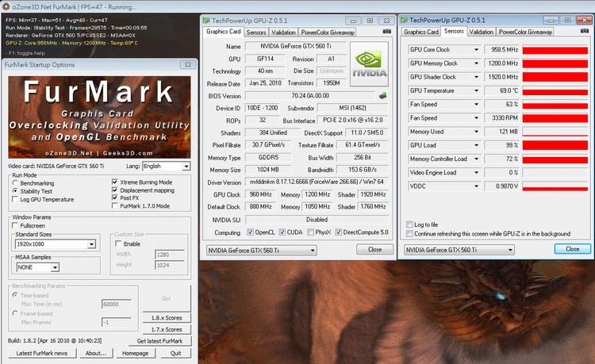Viewport: 595px width, 364px height.
Task: Open PowerColor Giveaway tab in right GPU-Z window
Action: pyautogui.click(x=525, y=32)
